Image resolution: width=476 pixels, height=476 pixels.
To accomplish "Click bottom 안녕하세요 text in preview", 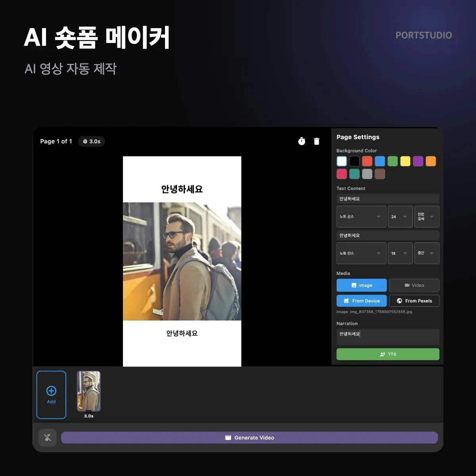I will pos(182,333).
